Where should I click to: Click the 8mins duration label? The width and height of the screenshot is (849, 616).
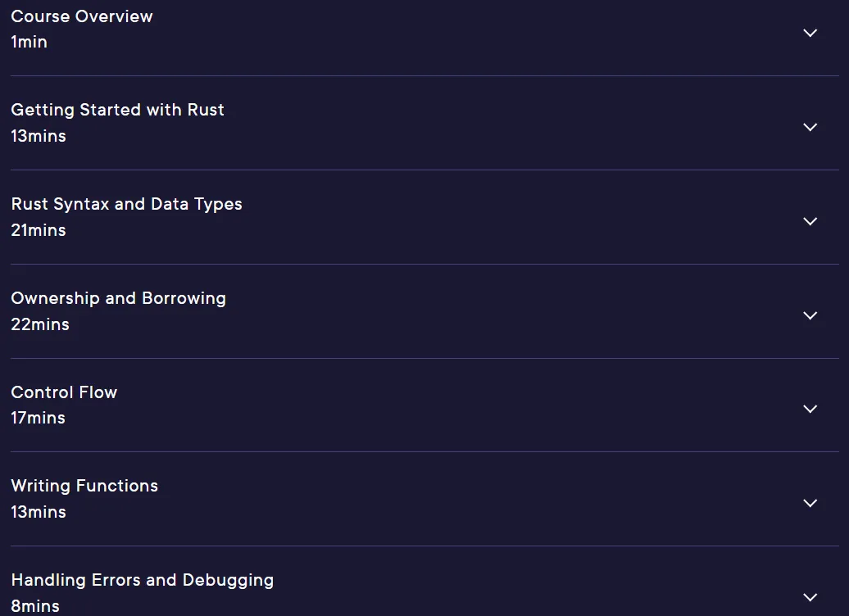coord(35,605)
